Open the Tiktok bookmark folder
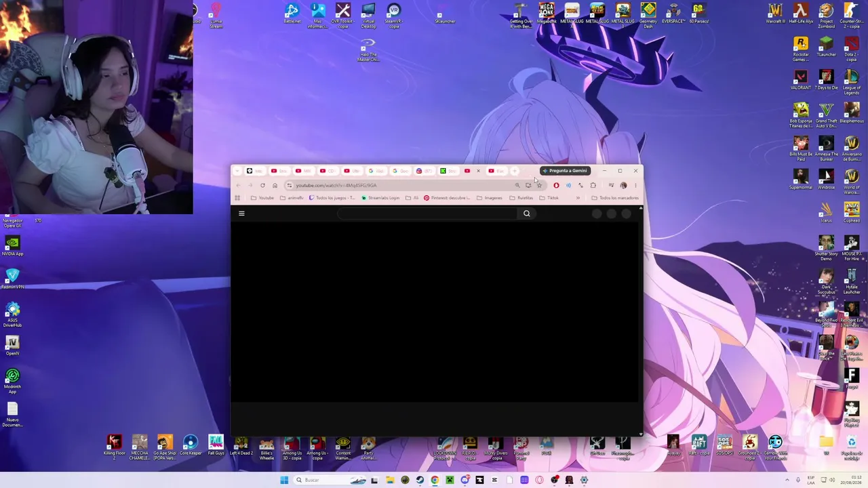 click(x=549, y=198)
